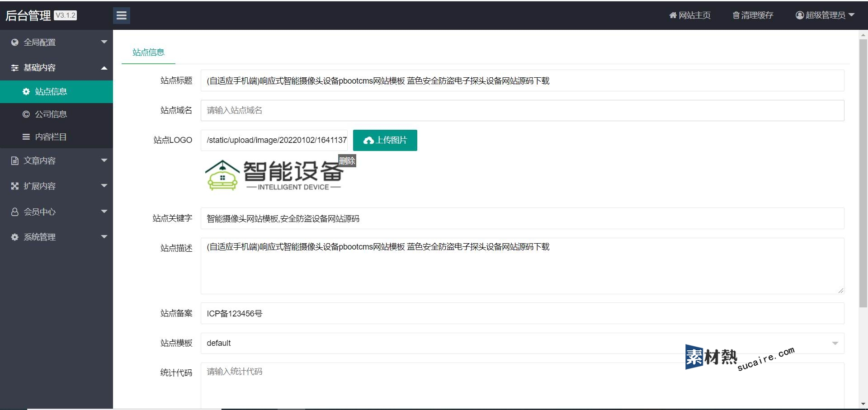Click the scrollbar down arrow
This screenshot has height=410, width=868.
863,404
